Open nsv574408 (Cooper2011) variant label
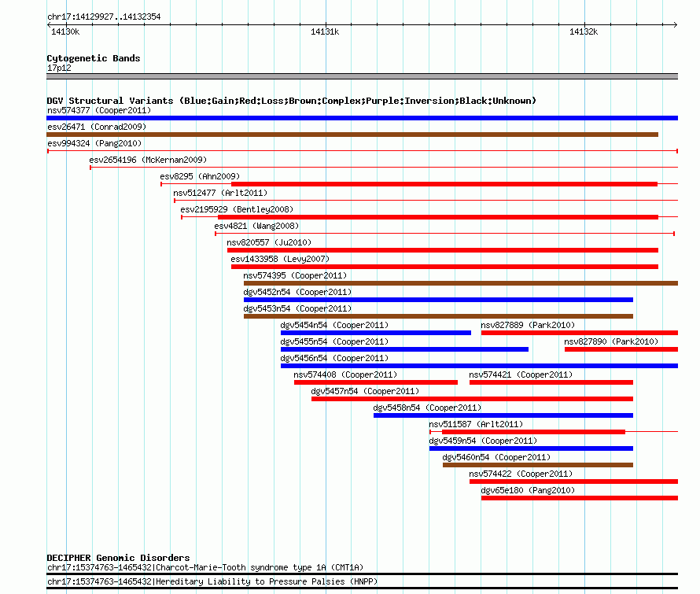The image size is (700, 594). pos(345,374)
